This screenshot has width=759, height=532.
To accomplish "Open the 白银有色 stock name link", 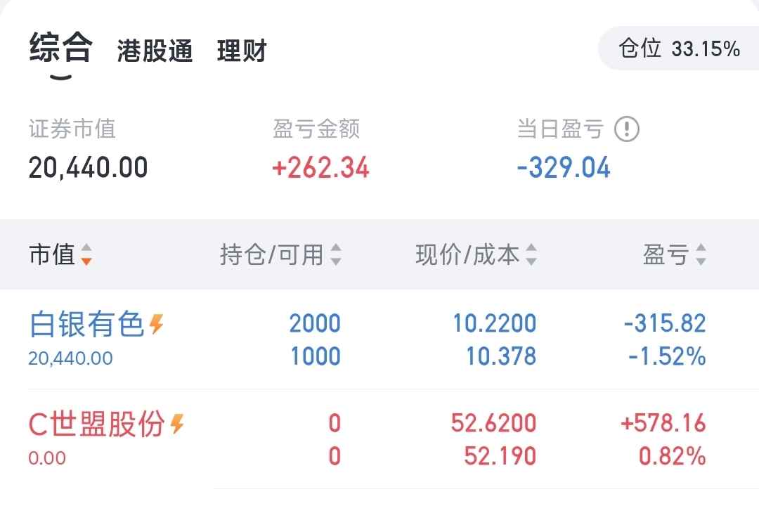I will [86, 325].
